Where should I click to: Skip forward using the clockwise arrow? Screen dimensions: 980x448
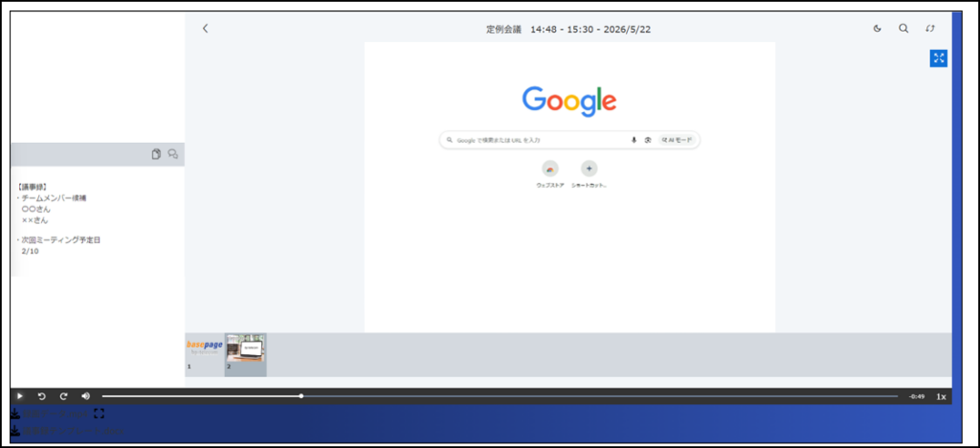pos(64,396)
